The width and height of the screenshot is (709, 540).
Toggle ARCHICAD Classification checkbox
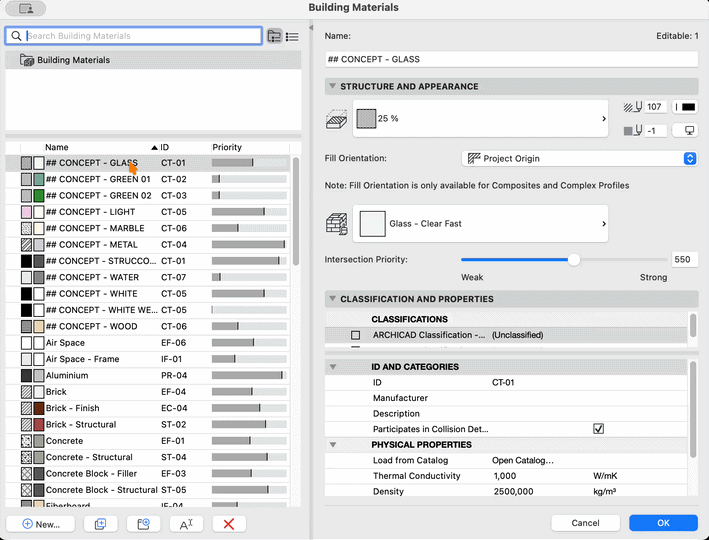[x=356, y=335]
